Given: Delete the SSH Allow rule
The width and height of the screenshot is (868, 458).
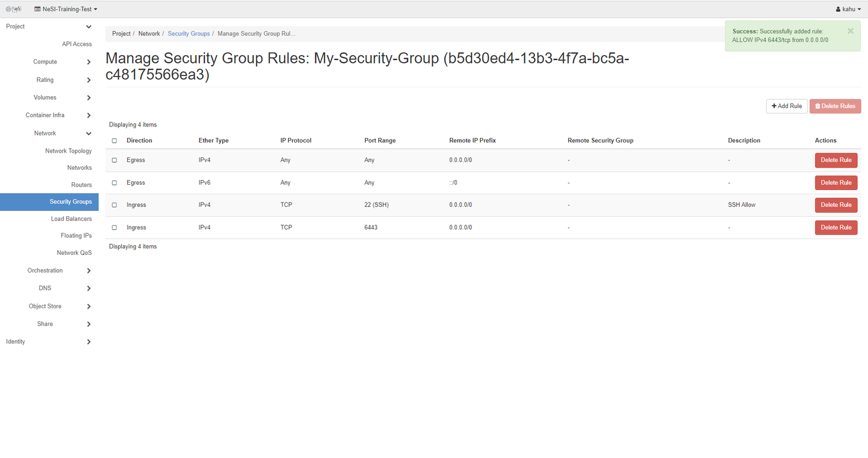Looking at the screenshot, I should coord(835,205).
